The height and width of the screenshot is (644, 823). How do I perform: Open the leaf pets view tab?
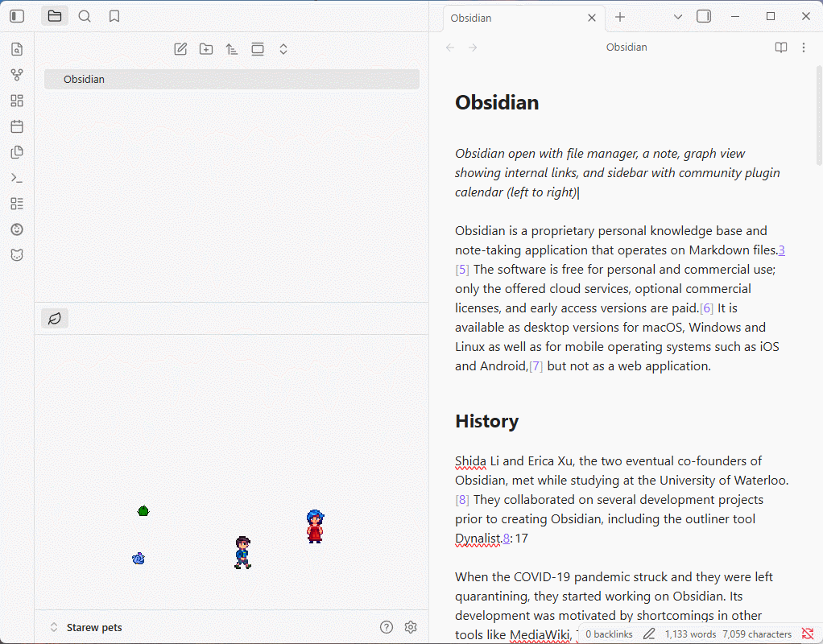[55, 319]
